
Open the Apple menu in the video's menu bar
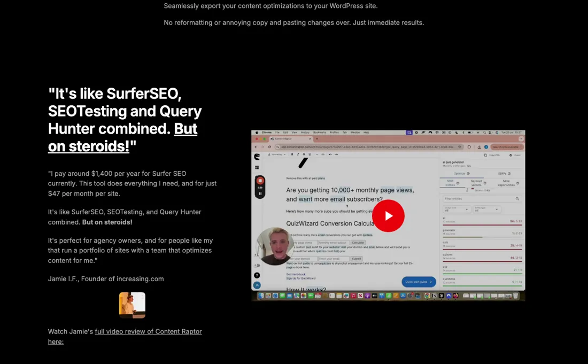point(257,133)
